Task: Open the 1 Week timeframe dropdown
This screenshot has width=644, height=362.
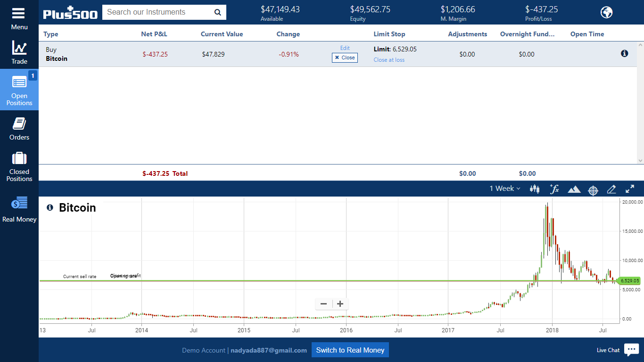Action: (x=504, y=189)
